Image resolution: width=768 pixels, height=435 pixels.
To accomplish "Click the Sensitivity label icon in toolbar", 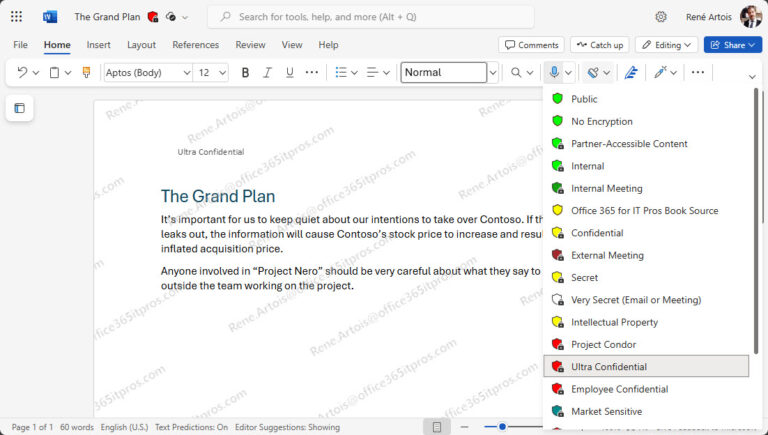I will 593,72.
